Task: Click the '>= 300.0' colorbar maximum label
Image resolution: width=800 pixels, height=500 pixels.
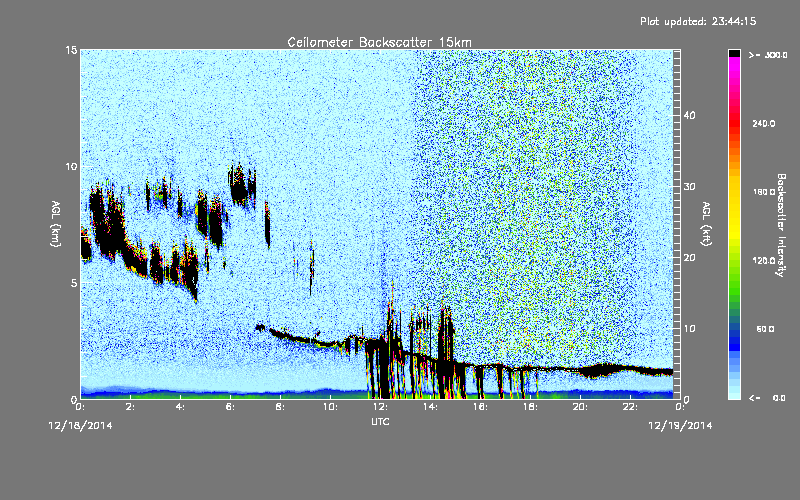Action: (x=768, y=55)
